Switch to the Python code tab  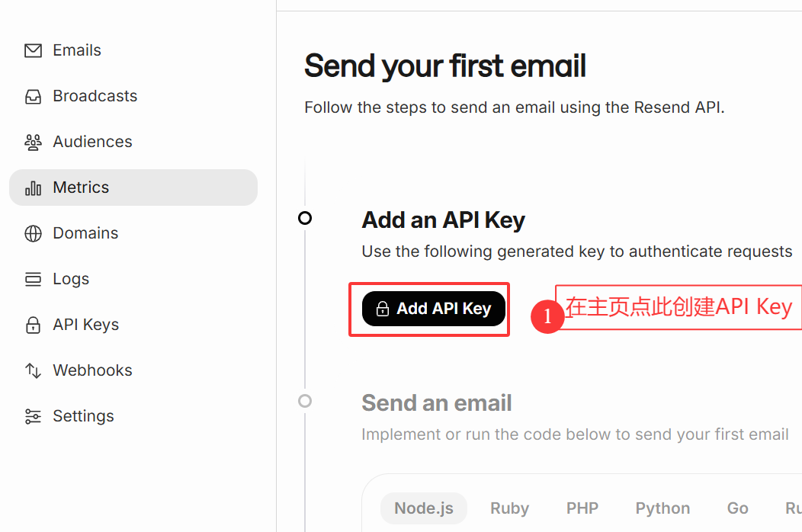tap(662, 508)
